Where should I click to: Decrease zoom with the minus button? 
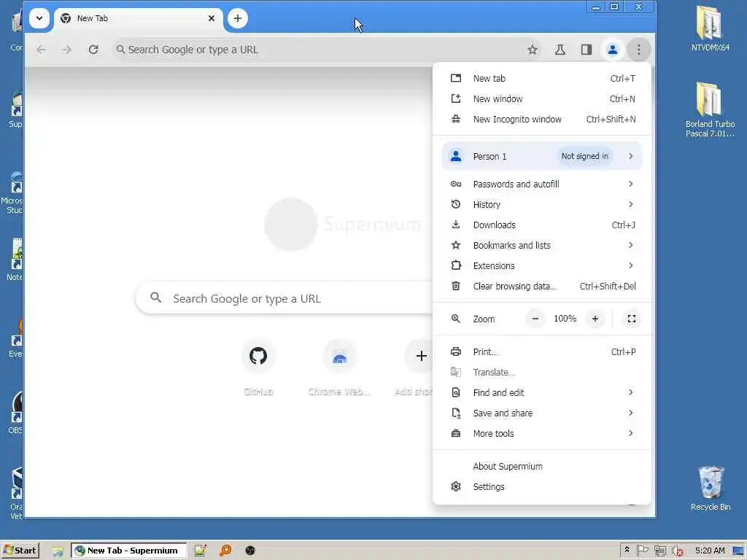535,319
